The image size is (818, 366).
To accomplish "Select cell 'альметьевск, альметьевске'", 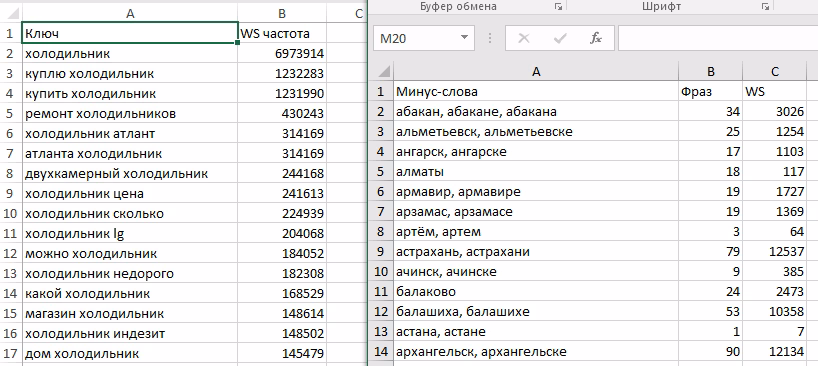I will coord(536,131).
